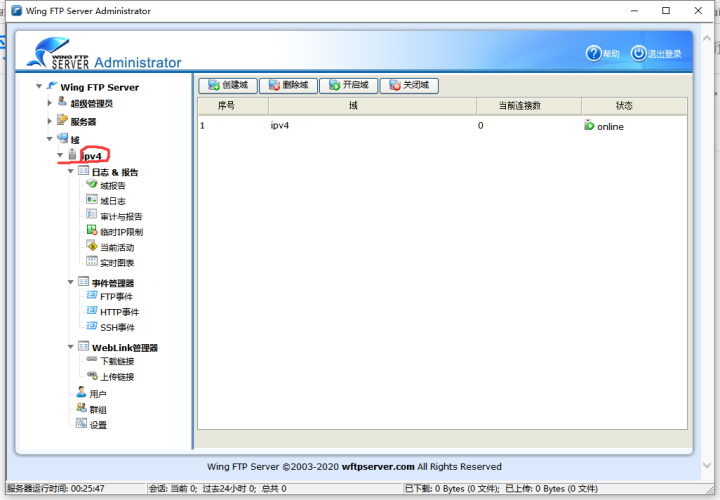The height and width of the screenshot is (500, 720).
Task: Click the 群组 group icon
Action: tap(81, 408)
